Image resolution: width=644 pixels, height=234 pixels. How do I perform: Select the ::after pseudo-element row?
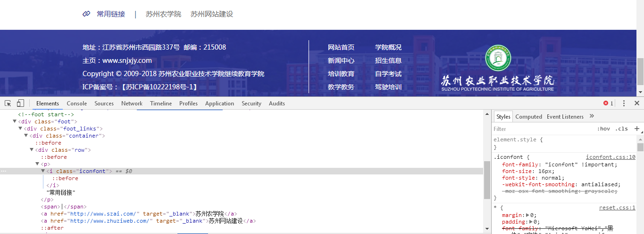point(52,228)
